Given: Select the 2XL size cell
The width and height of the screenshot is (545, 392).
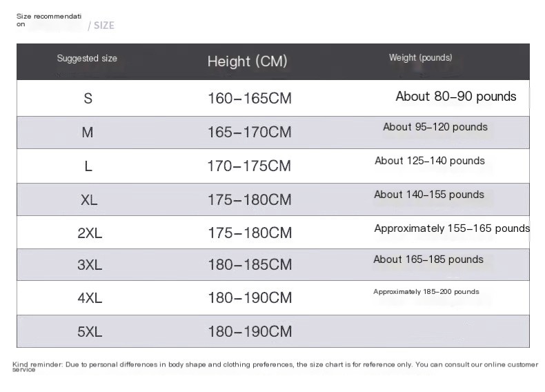Looking at the screenshot, I should [90, 233].
